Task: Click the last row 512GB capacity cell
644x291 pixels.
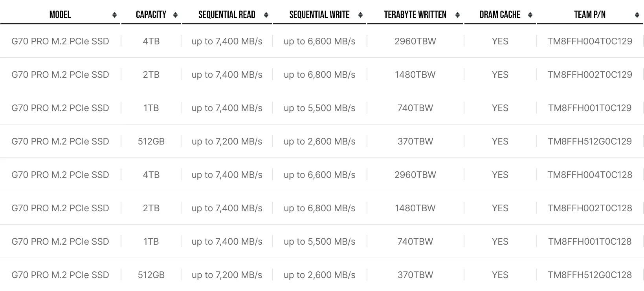Action: point(151,275)
